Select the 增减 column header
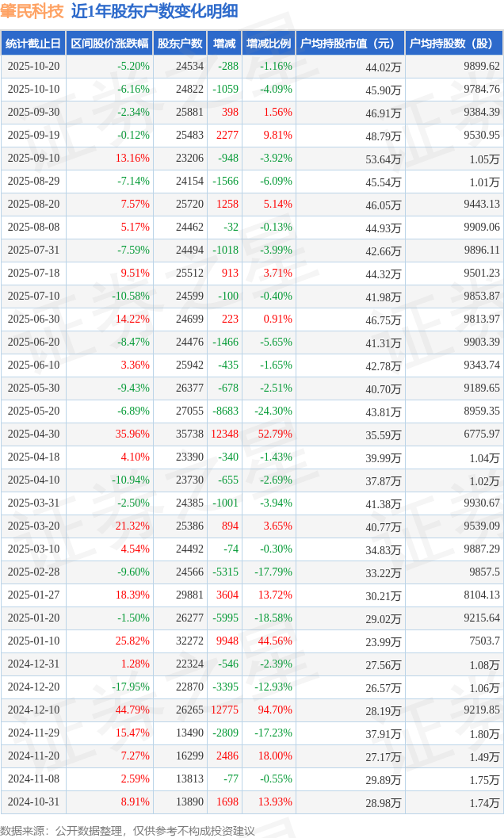 [x=224, y=44]
